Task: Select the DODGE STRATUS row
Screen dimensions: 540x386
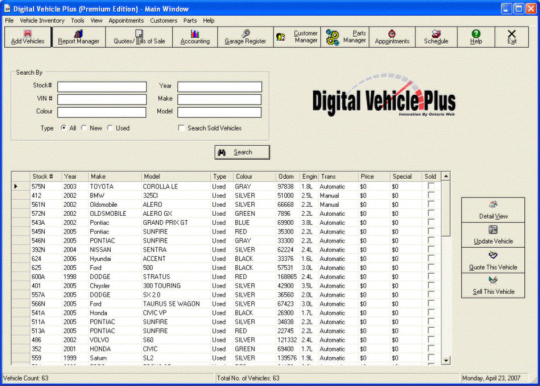Action: point(227,277)
